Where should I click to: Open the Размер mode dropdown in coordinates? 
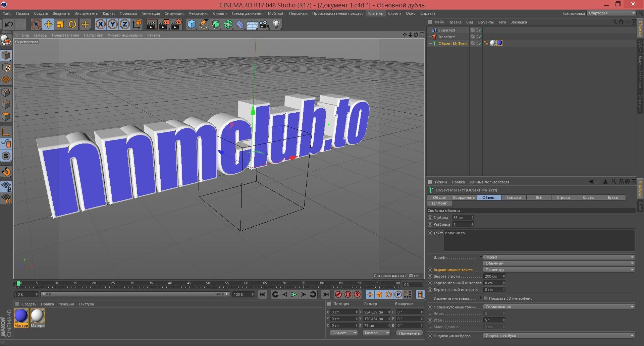tap(376, 333)
